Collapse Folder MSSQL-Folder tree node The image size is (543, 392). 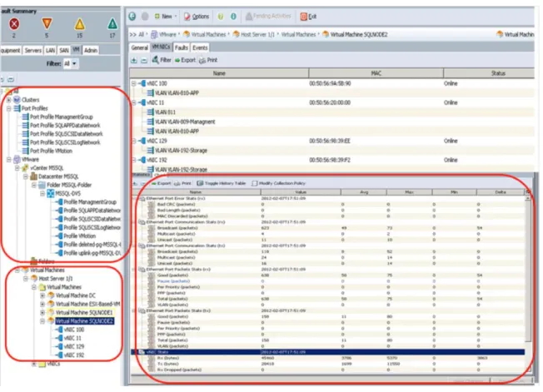[34, 185]
